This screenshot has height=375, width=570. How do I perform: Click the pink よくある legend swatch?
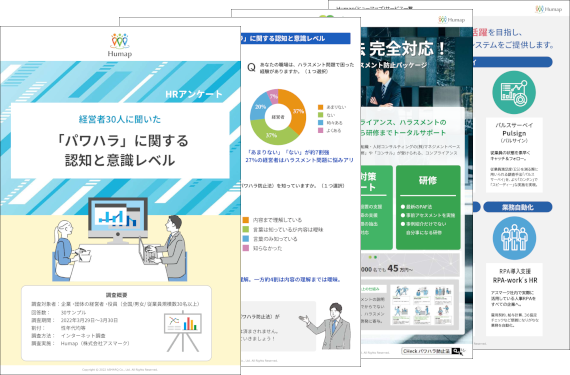(x=320, y=130)
